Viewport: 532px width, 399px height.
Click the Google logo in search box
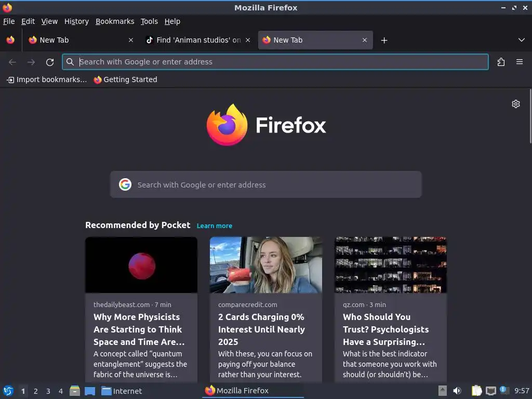click(x=125, y=184)
